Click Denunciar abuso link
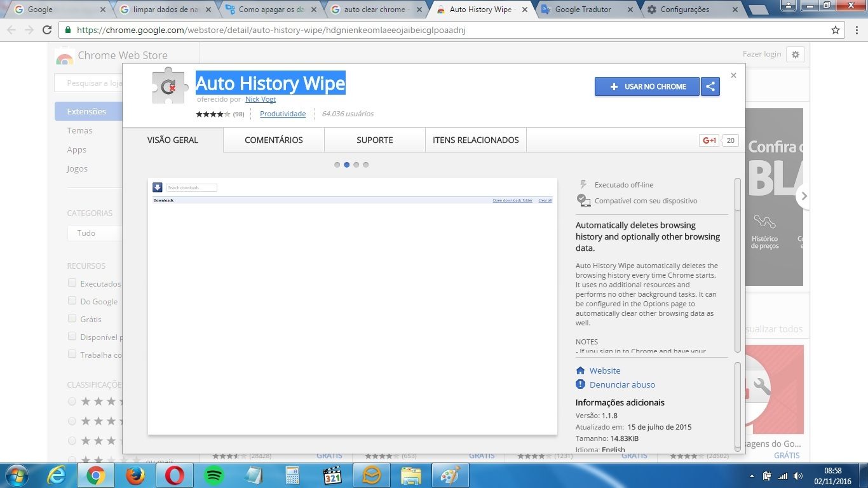868x488 pixels. [622, 384]
